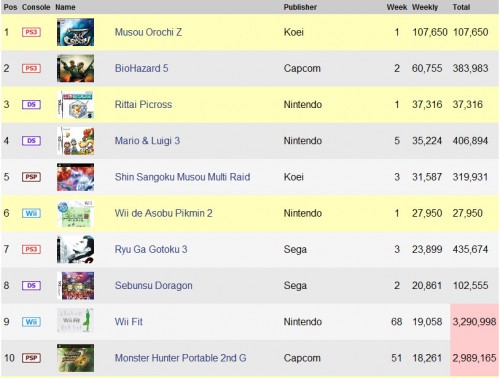Click the PS3 badge beside BioHazard 5
Viewport: 500px width, 378px height.
pos(31,68)
